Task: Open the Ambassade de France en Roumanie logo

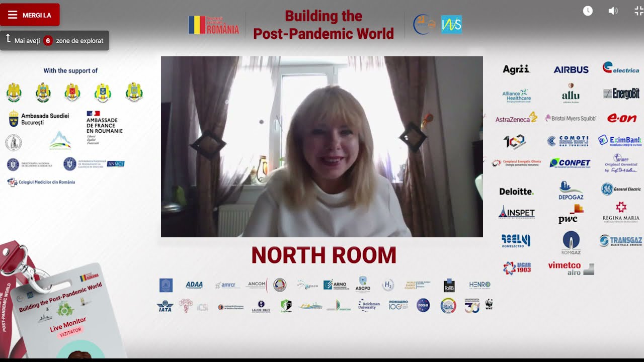Action: [x=104, y=128]
